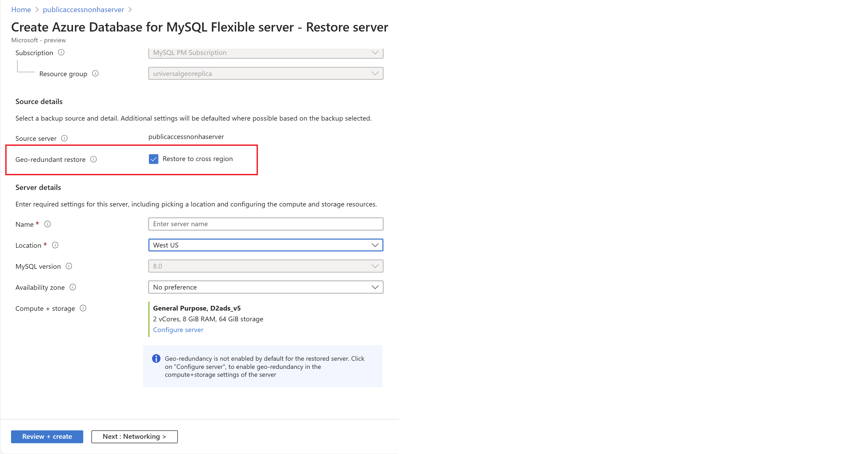Click the Location info icon
868x454 pixels.
pyautogui.click(x=55, y=245)
